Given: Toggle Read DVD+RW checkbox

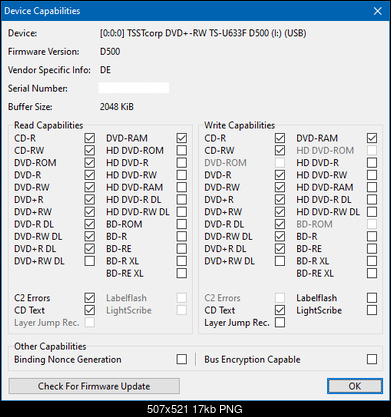Looking at the screenshot, I should coord(90,212).
